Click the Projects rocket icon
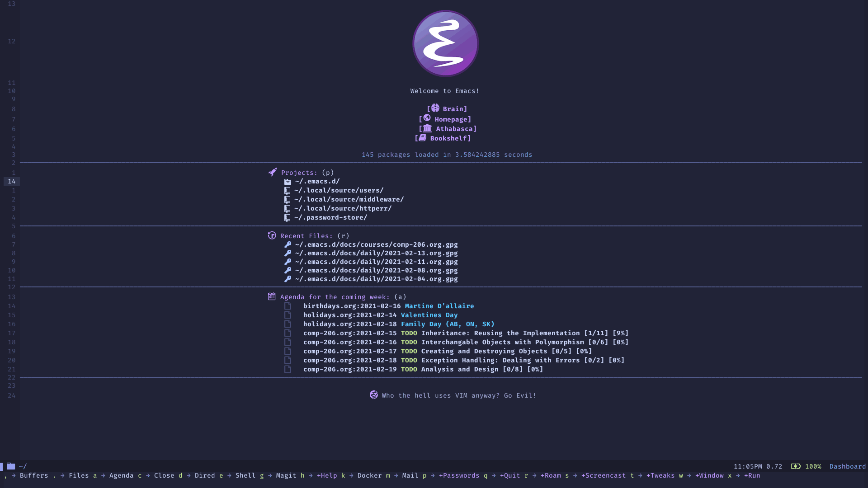The image size is (868, 488). click(272, 172)
